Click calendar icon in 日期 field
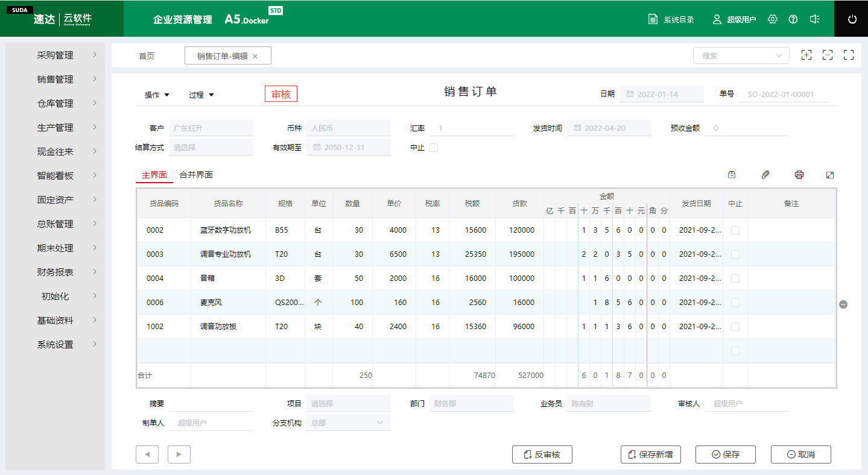This screenshot has height=475, width=868. [630, 95]
